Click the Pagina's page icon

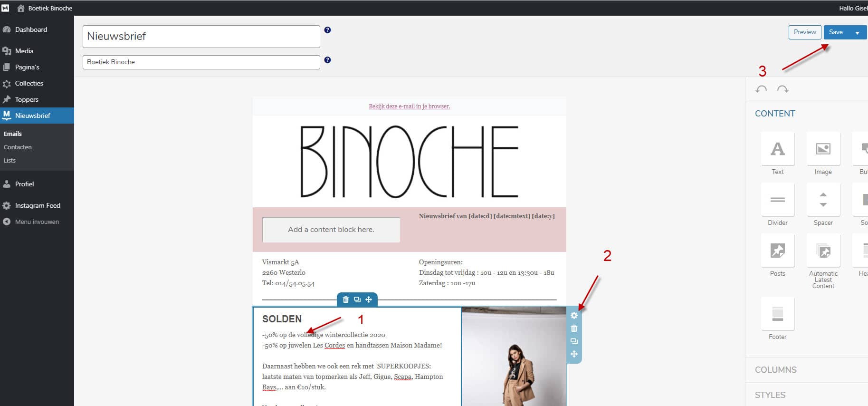[7, 67]
